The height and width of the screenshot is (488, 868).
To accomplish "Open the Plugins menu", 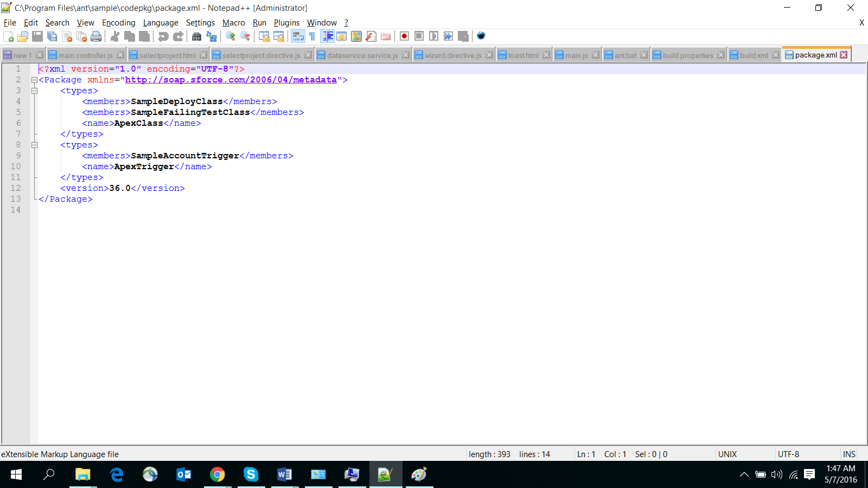I will (x=286, y=23).
